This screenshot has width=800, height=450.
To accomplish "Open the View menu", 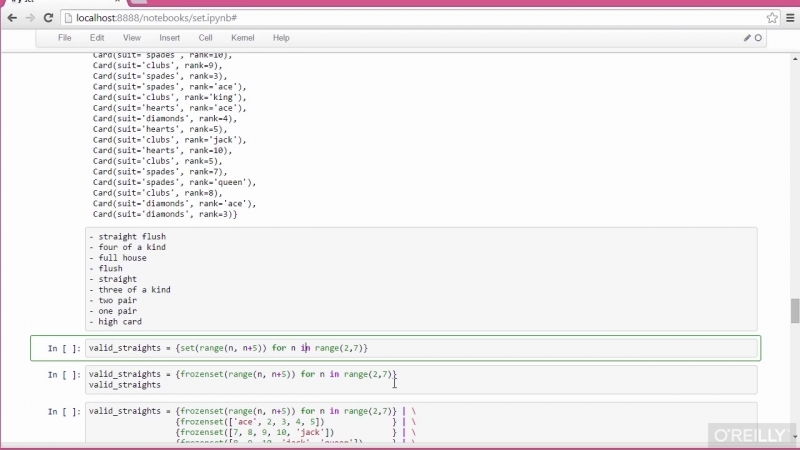I will pyautogui.click(x=132, y=38).
